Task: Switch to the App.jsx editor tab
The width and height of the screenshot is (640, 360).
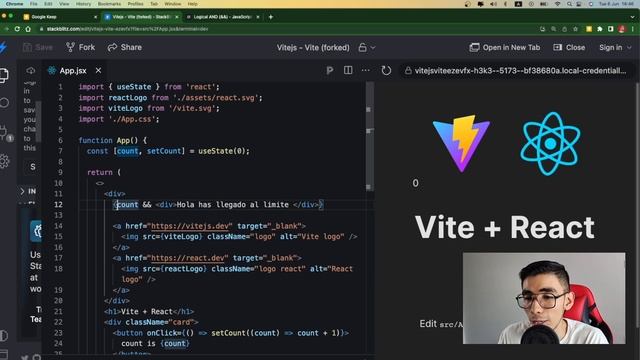Action: (x=73, y=71)
